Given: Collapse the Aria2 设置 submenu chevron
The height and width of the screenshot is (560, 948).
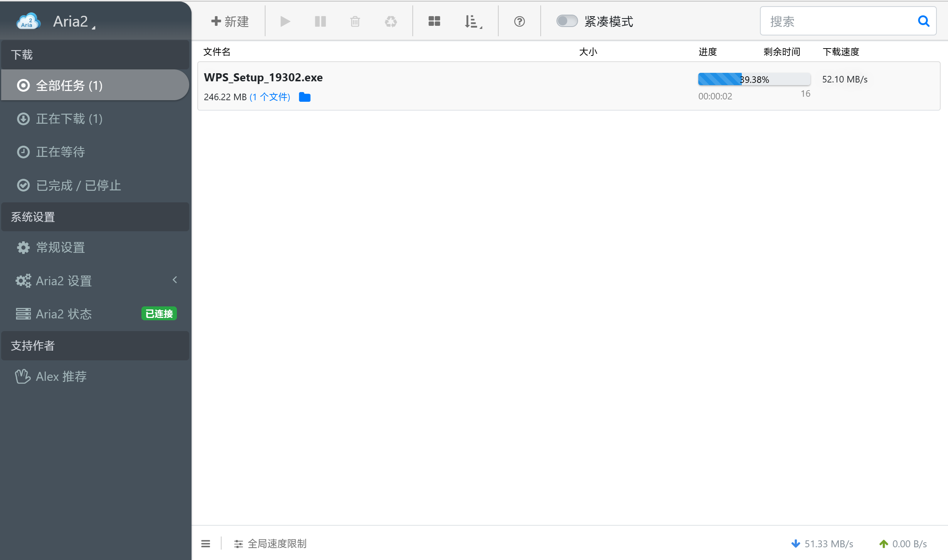Looking at the screenshot, I should pos(175,280).
